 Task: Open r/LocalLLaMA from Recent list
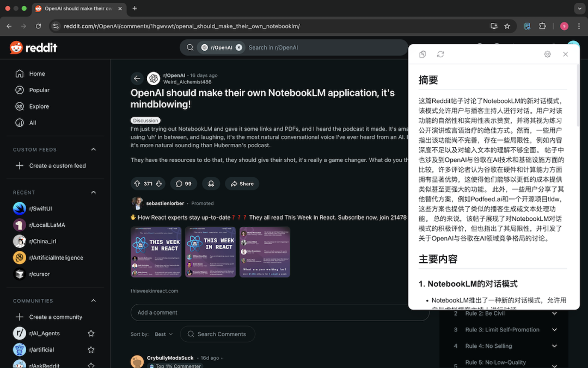(47, 225)
